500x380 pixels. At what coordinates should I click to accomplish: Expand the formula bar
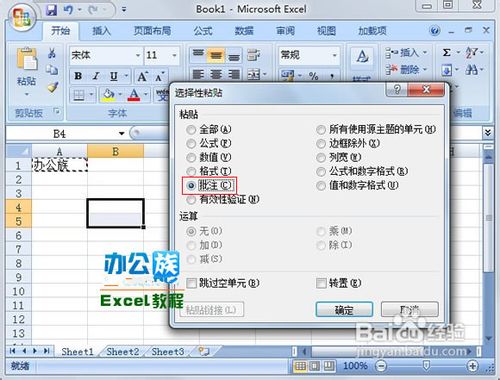tap(488, 133)
